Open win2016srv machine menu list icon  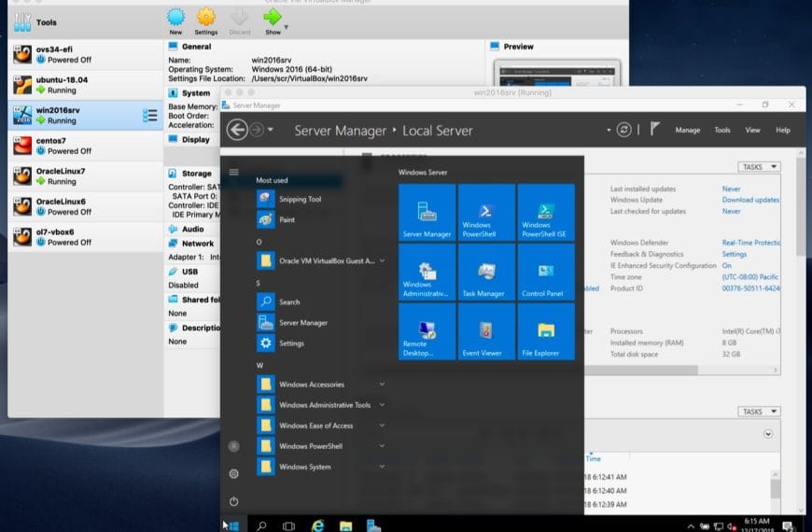tap(149, 115)
